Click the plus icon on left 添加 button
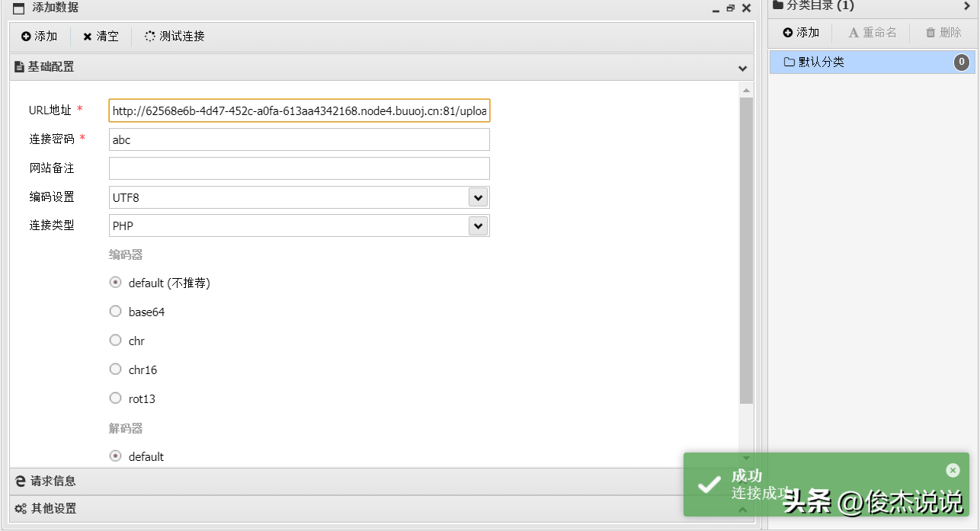 27,36
